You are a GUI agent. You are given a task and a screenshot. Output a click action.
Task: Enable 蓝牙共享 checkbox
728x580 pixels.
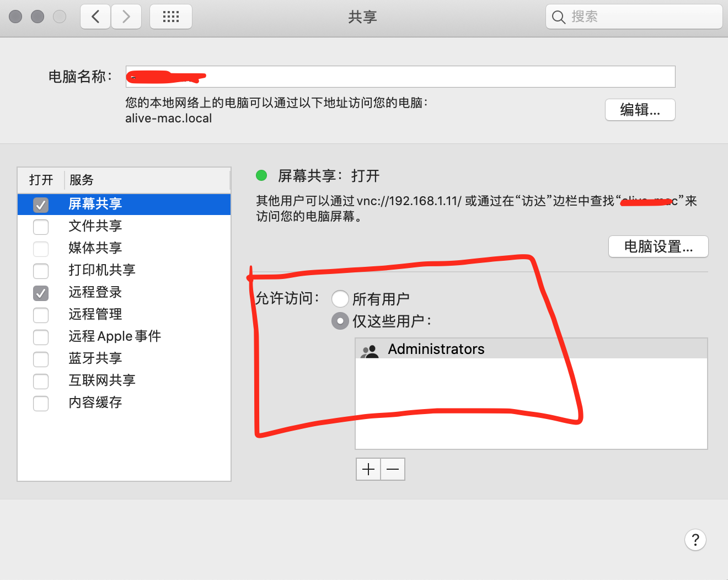(41, 359)
